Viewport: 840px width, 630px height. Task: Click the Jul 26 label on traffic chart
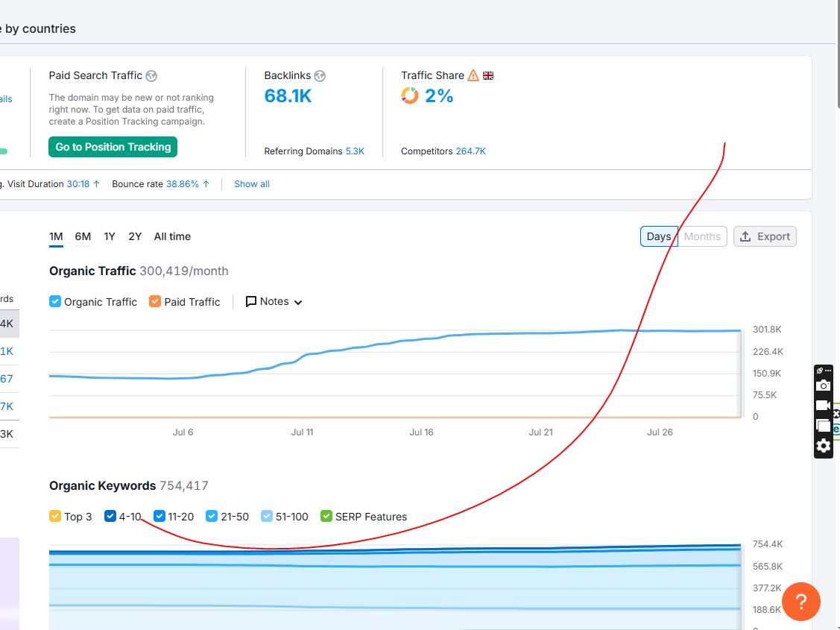[x=660, y=432]
